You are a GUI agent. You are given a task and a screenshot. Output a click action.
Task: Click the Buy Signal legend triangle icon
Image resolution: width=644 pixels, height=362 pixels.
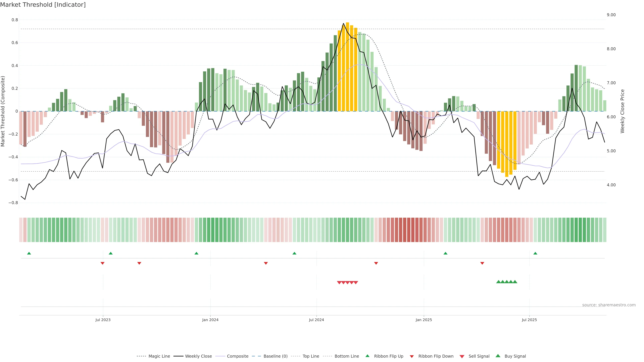pos(498,356)
